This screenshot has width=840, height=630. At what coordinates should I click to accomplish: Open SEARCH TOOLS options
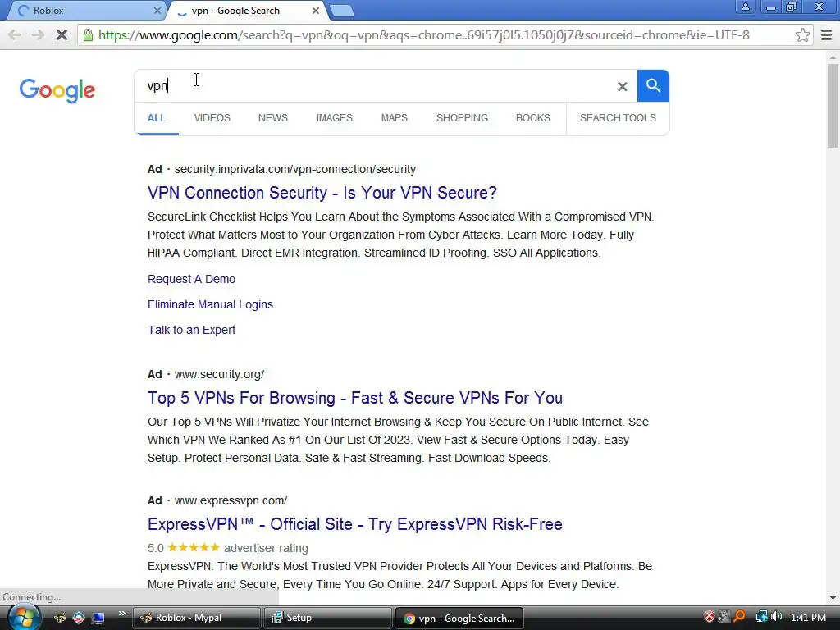pos(618,118)
